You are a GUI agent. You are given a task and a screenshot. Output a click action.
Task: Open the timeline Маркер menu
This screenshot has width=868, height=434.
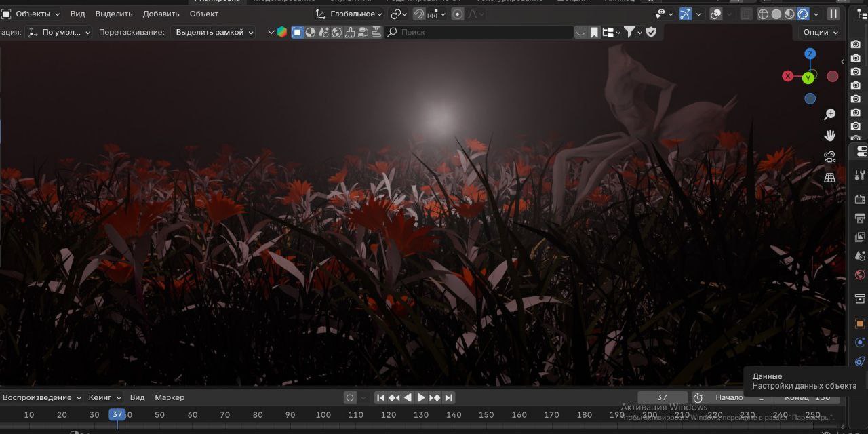coord(170,397)
